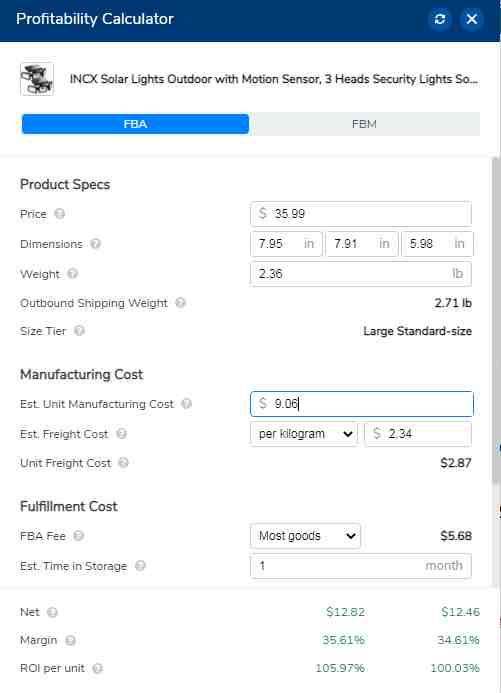Viewport: 501px width, 693px height.
Task: Open the per kilogram freight dropdown
Action: 304,434
